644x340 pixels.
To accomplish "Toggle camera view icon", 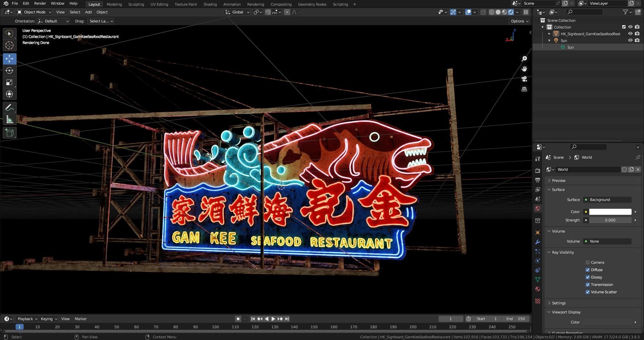I will (524, 79).
